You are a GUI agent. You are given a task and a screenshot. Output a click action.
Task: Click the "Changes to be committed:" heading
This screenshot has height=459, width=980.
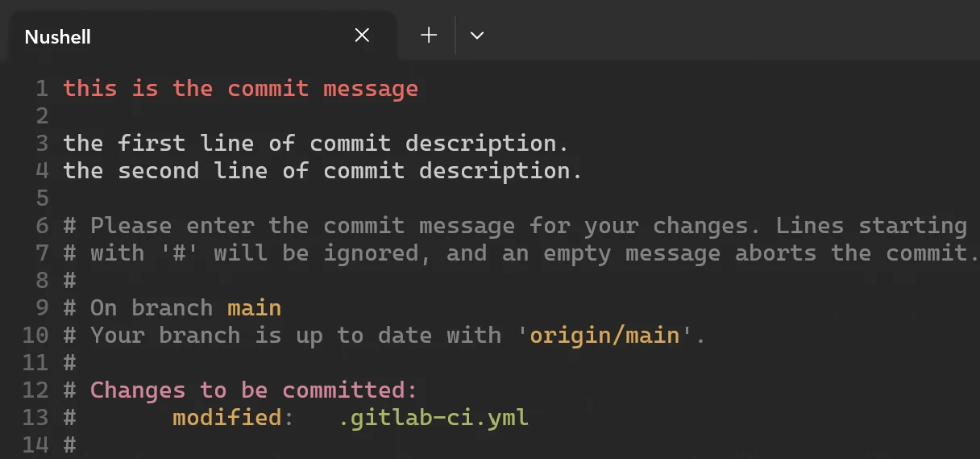253,390
